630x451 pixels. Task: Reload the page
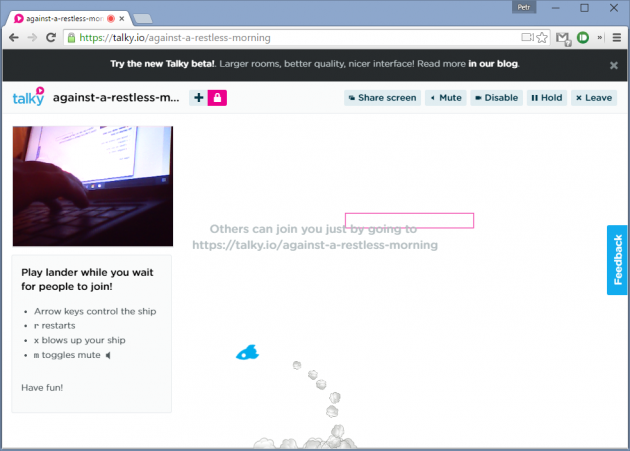(53, 37)
